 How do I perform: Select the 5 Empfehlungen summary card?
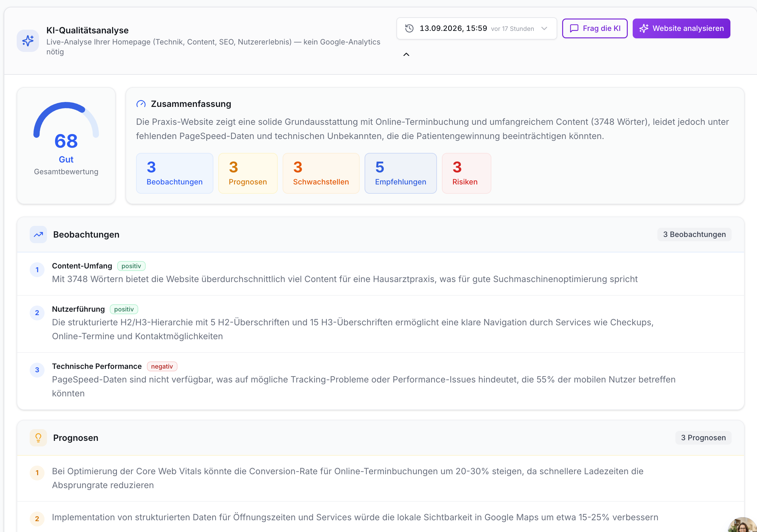pyautogui.click(x=400, y=173)
